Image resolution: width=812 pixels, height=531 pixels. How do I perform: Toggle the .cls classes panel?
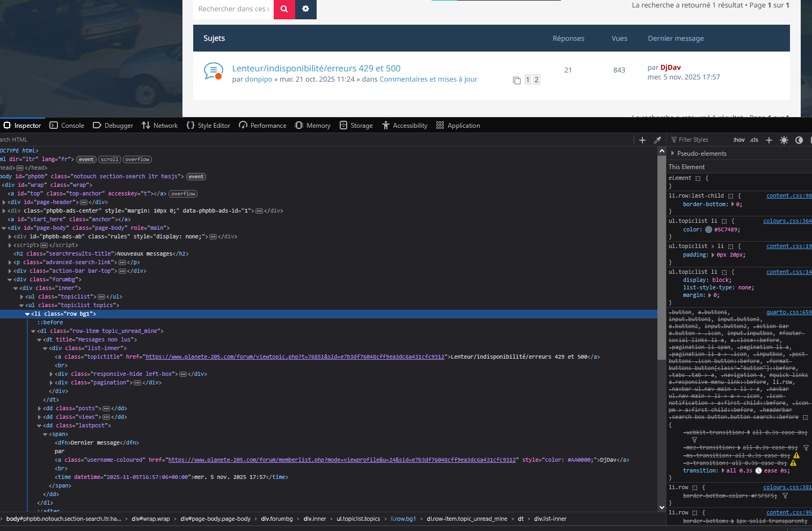pos(754,140)
